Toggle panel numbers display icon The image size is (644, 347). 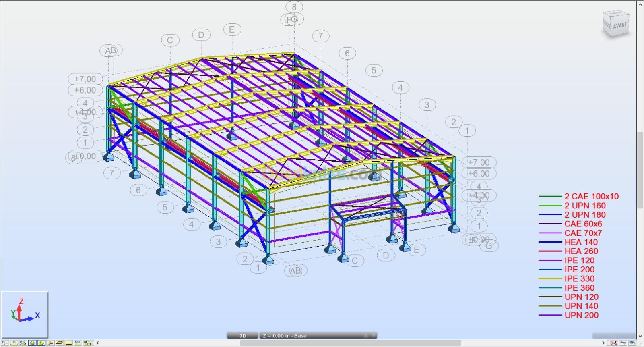click(x=23, y=343)
